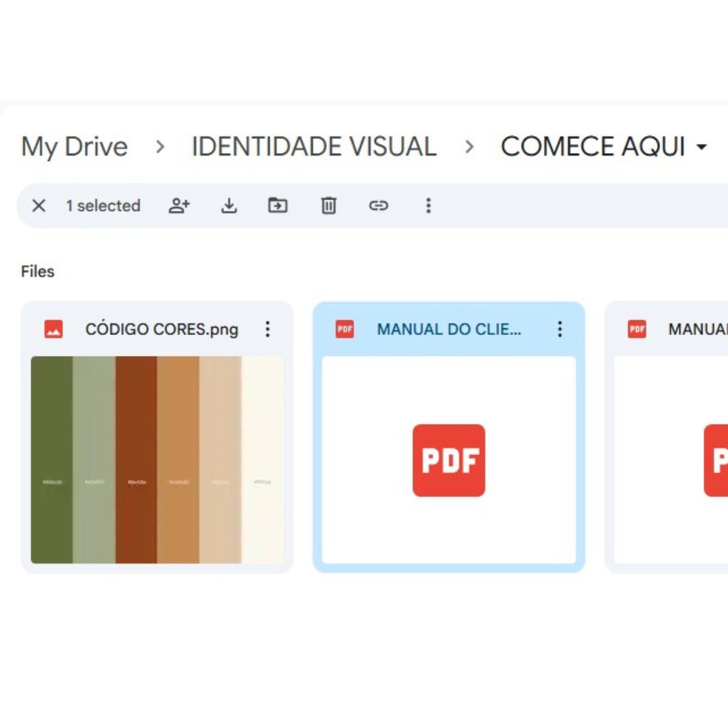Move the selected file to trash
This screenshot has width=728, height=728.
point(329,206)
